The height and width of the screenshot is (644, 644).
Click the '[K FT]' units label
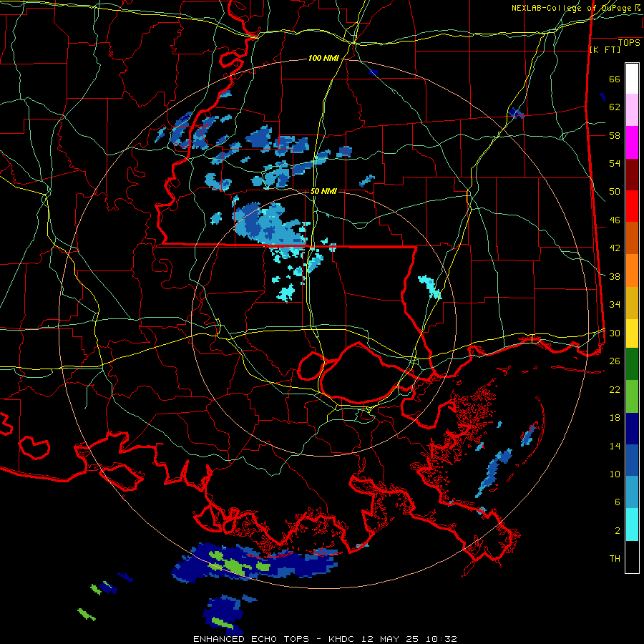point(605,49)
